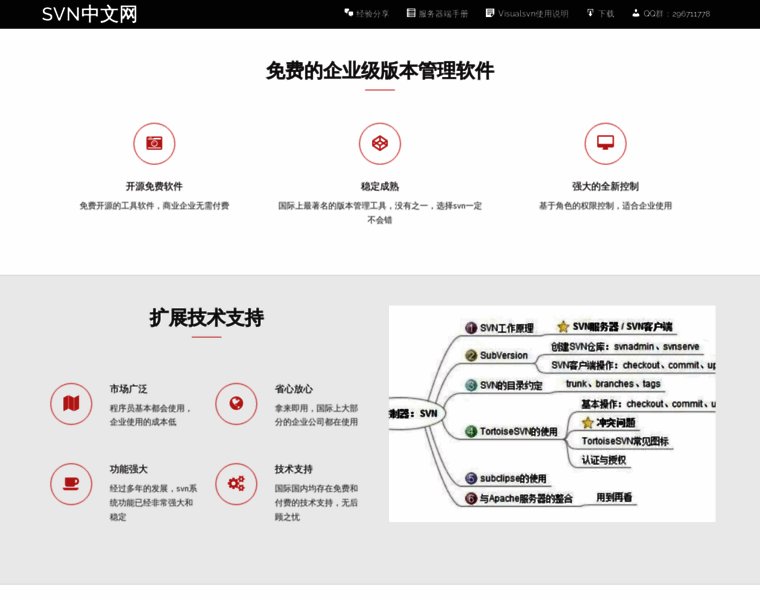
Task: Click the text 免费开源的工具软件，商业企业无需付费
Action: (x=154, y=205)
